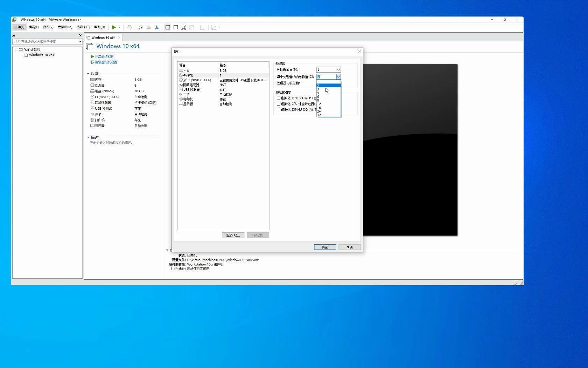Click 网络适配器 in the summary devices
Image resolution: width=588 pixels, height=368 pixels.
103,103
